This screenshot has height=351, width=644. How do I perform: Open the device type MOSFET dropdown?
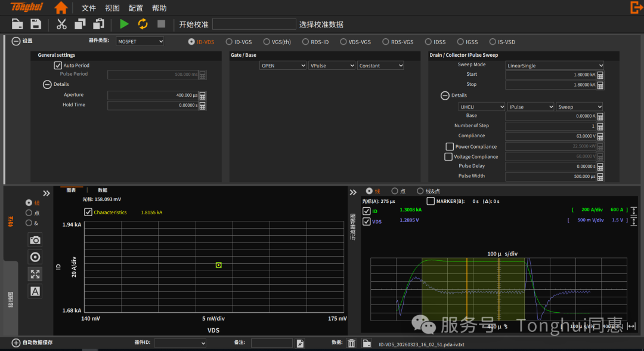[140, 41]
